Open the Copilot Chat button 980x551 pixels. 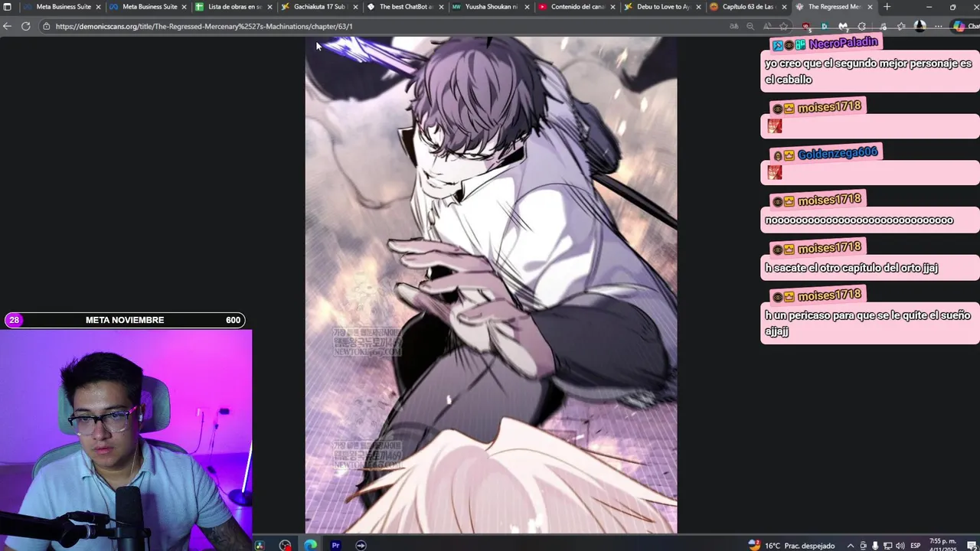(965, 26)
